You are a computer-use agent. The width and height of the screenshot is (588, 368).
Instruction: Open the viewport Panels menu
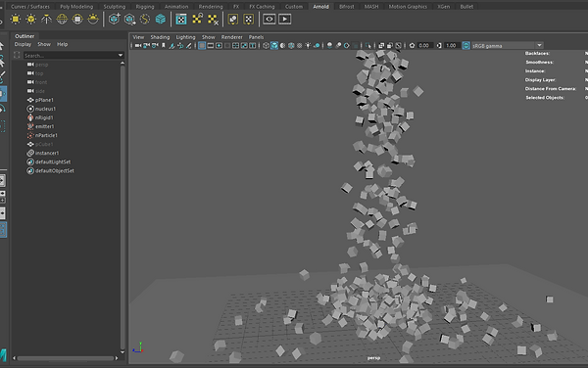click(x=256, y=37)
